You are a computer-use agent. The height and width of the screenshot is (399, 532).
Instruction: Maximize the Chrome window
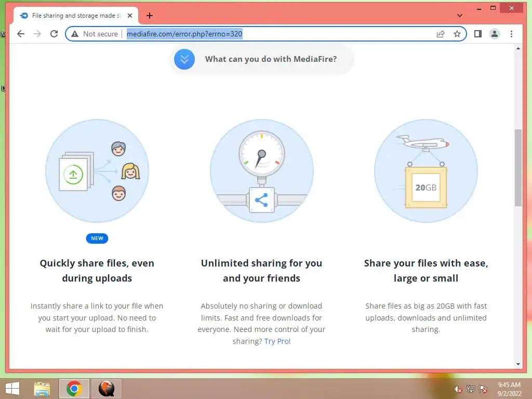493,8
